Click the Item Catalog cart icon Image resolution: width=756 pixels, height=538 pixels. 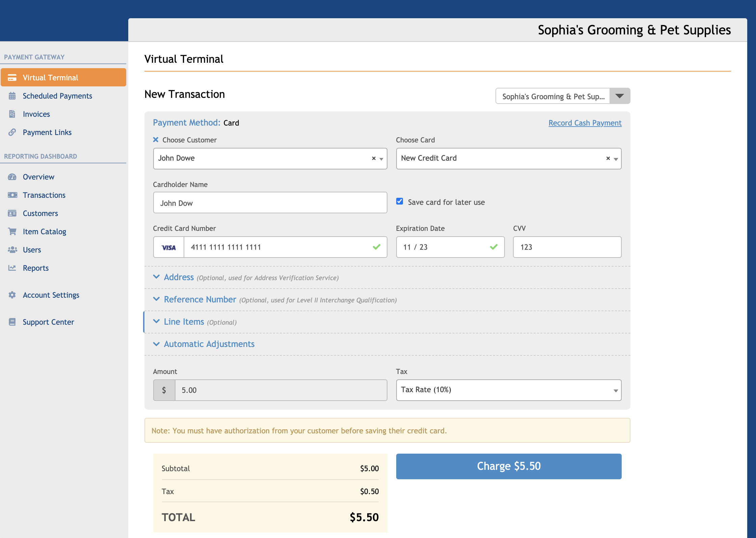coord(12,232)
